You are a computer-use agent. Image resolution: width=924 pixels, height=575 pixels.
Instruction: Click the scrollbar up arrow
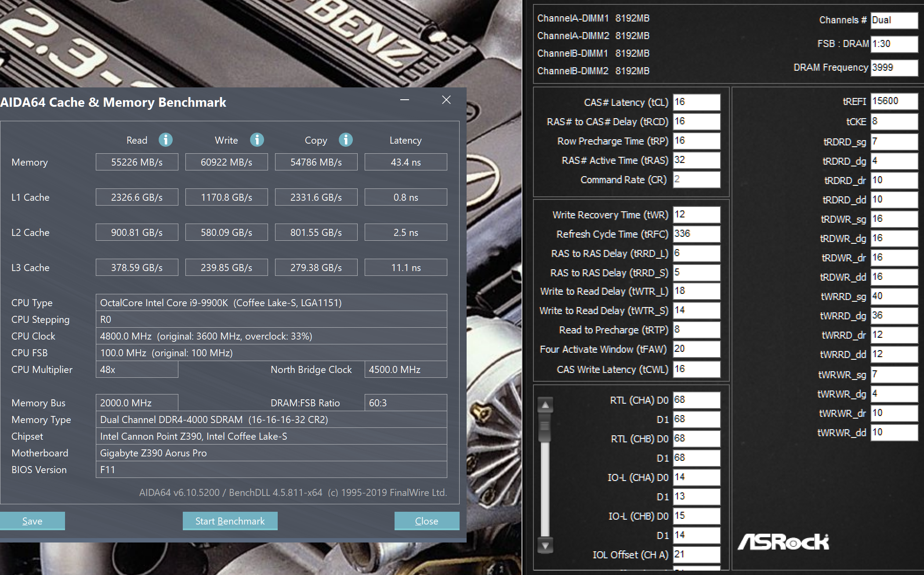545,405
